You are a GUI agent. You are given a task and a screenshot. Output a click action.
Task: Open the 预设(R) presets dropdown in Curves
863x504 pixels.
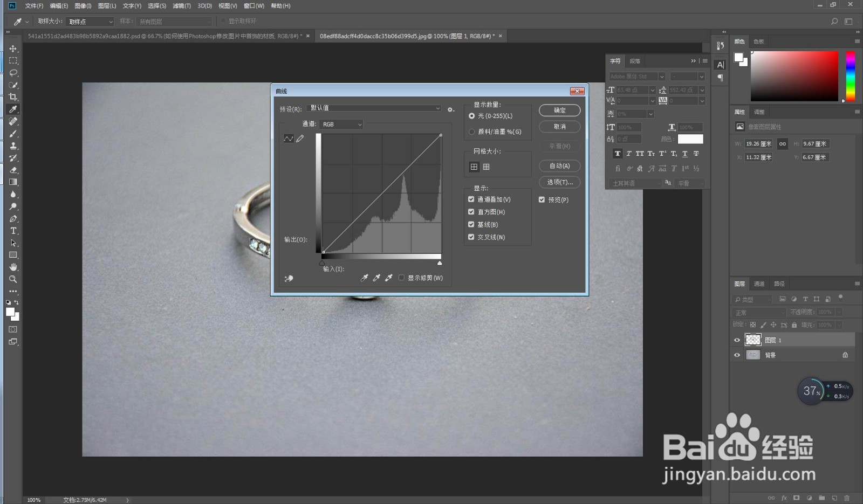pyautogui.click(x=437, y=108)
